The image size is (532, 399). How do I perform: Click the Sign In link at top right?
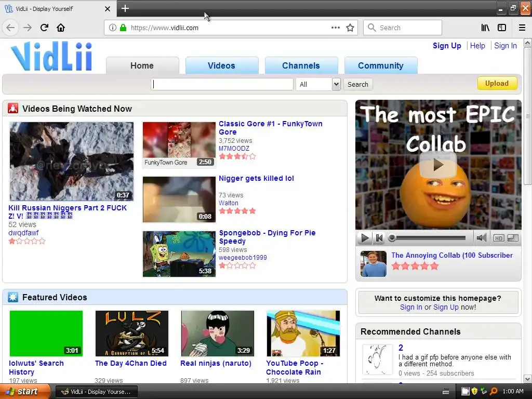pos(505,46)
